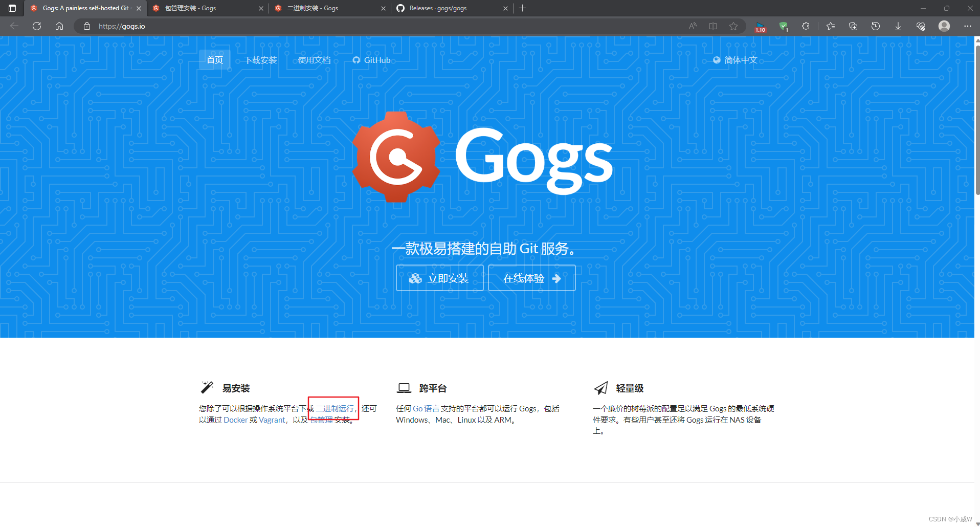The height and width of the screenshot is (527, 980).
Task: Open the downloads icon
Action: [x=898, y=26]
